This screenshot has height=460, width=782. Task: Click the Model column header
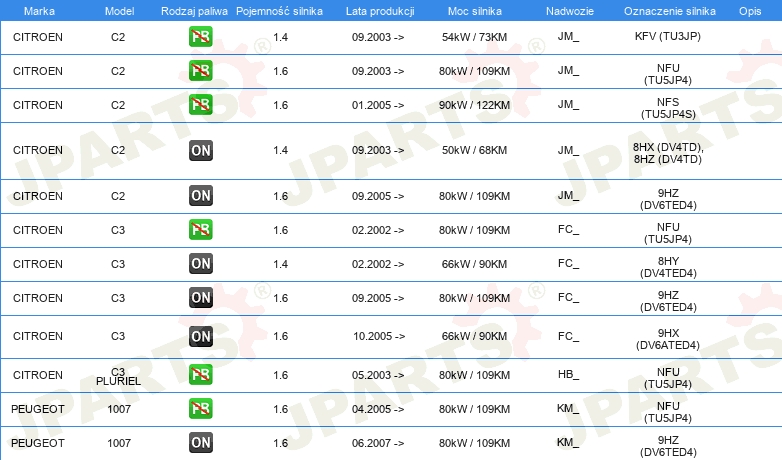pos(119,11)
